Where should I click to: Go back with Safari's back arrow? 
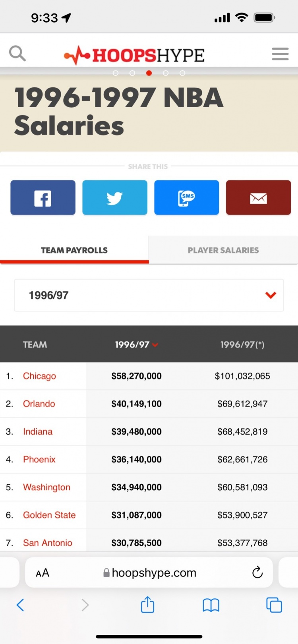click(x=20, y=605)
